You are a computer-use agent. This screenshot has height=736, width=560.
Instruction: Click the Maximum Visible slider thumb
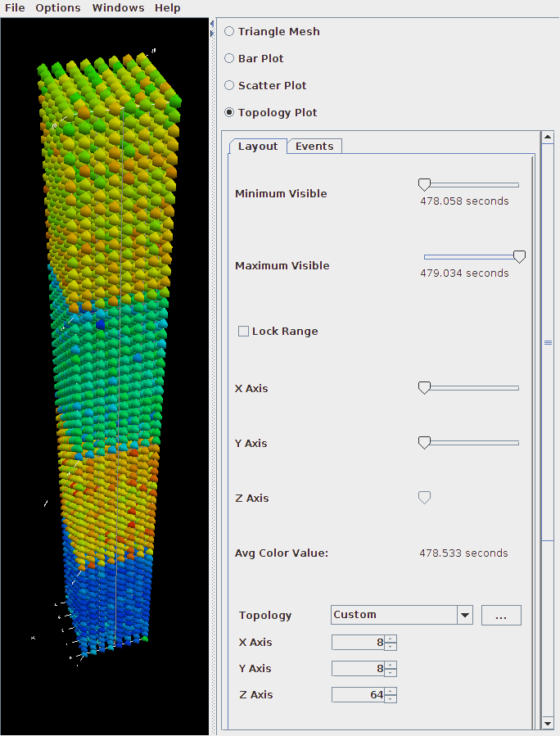pos(519,256)
